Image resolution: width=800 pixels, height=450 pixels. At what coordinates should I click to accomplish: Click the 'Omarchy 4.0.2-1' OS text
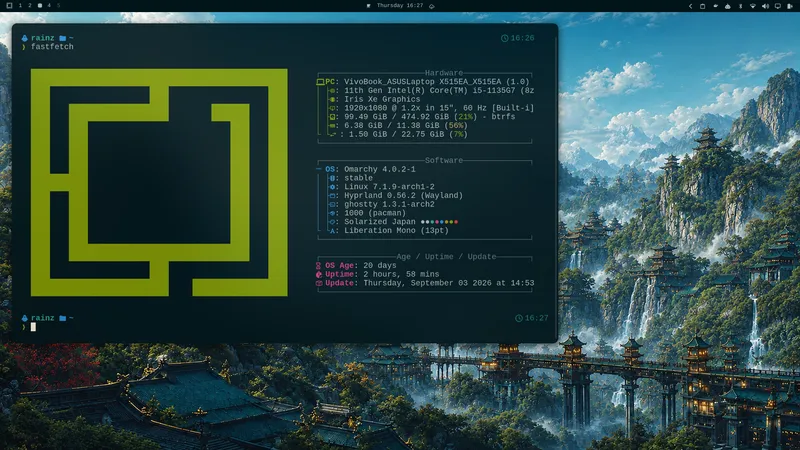380,169
